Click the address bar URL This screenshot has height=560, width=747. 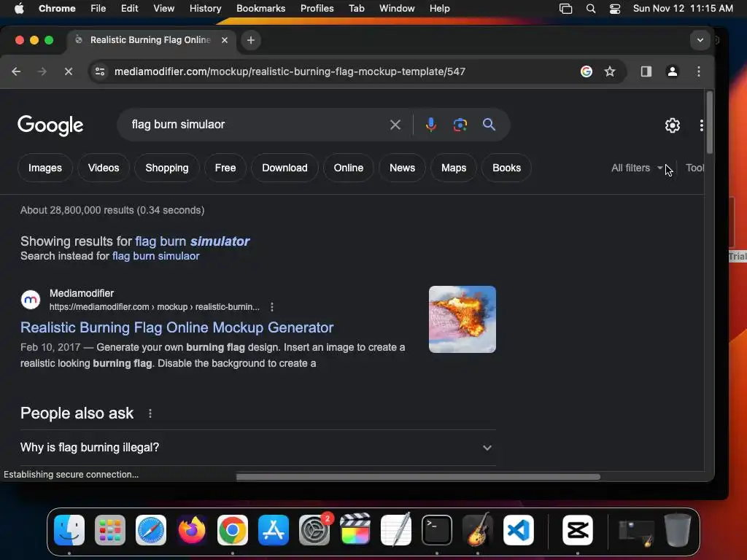pos(290,71)
